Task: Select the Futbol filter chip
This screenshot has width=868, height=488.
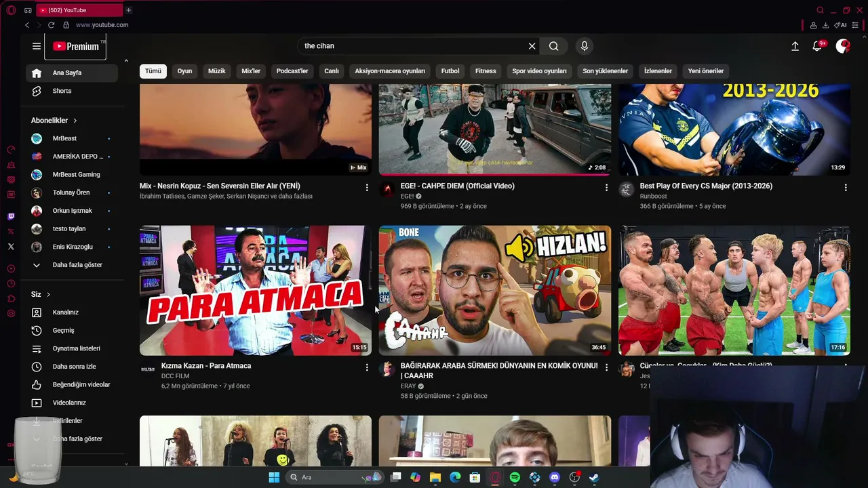Action: [x=450, y=71]
